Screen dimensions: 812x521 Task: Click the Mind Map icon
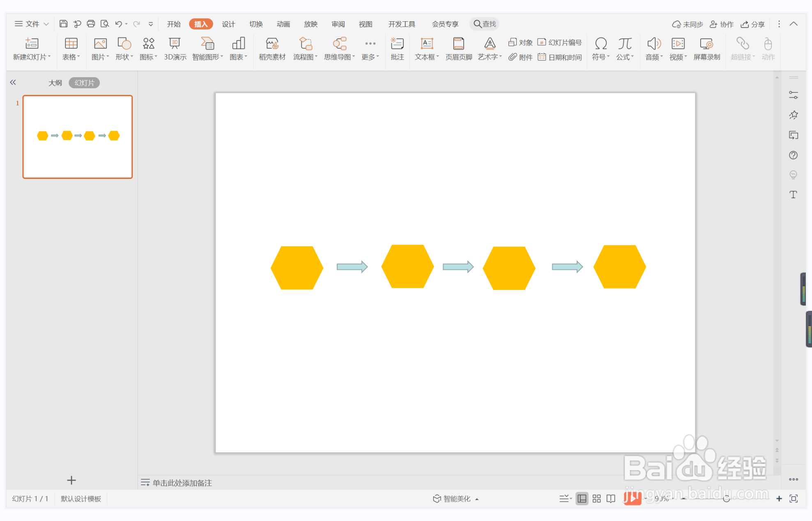[339, 44]
